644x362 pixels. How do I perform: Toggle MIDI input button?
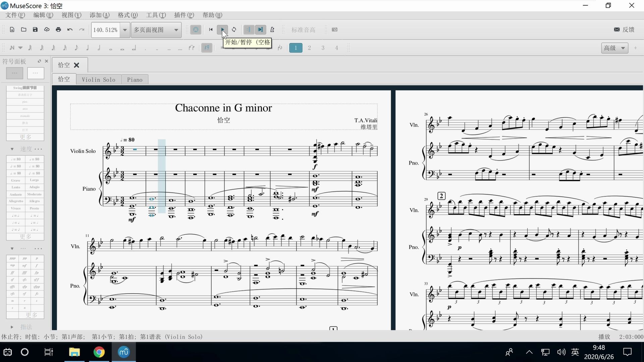pos(196,29)
